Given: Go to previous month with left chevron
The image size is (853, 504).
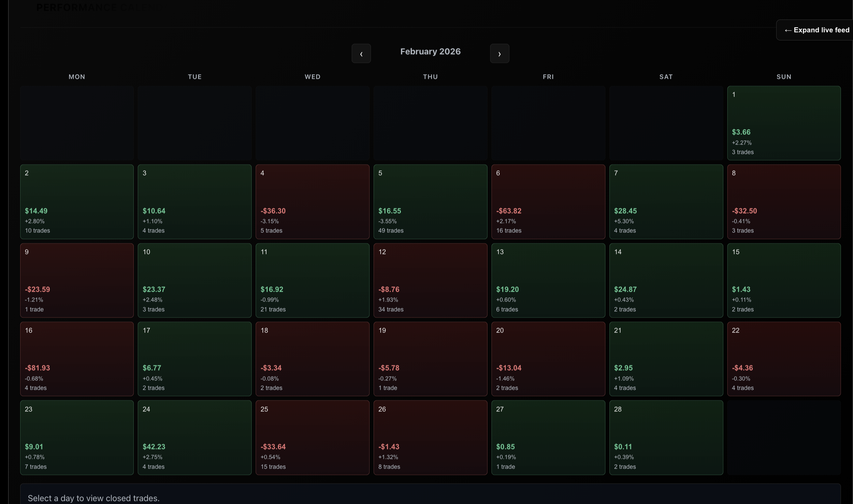Looking at the screenshot, I should click(x=361, y=54).
